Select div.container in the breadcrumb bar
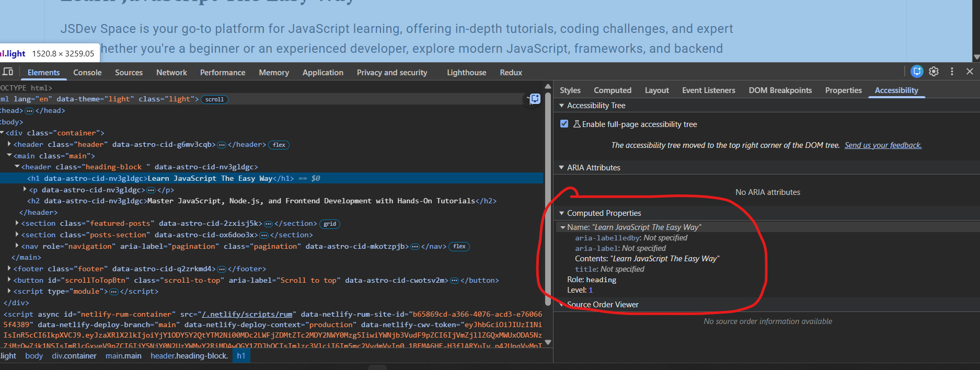980x370 pixels. (x=74, y=356)
